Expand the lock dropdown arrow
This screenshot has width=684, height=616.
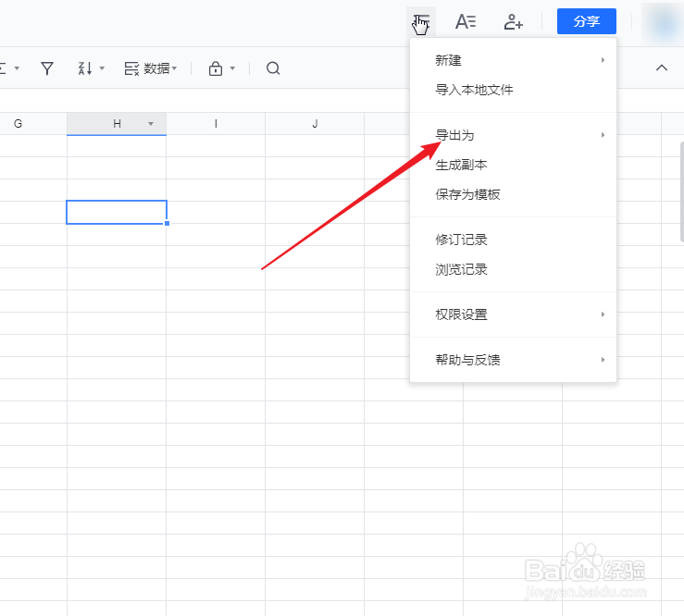[232, 68]
